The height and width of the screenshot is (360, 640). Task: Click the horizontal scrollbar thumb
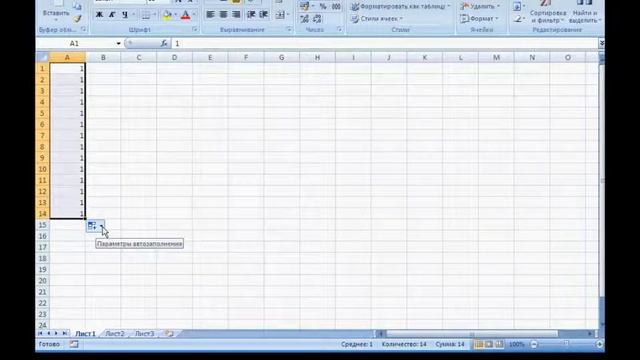[472, 334]
